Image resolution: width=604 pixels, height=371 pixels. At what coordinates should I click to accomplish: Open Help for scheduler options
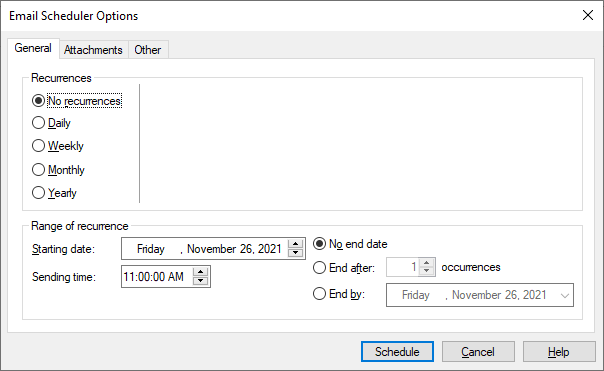(x=559, y=352)
